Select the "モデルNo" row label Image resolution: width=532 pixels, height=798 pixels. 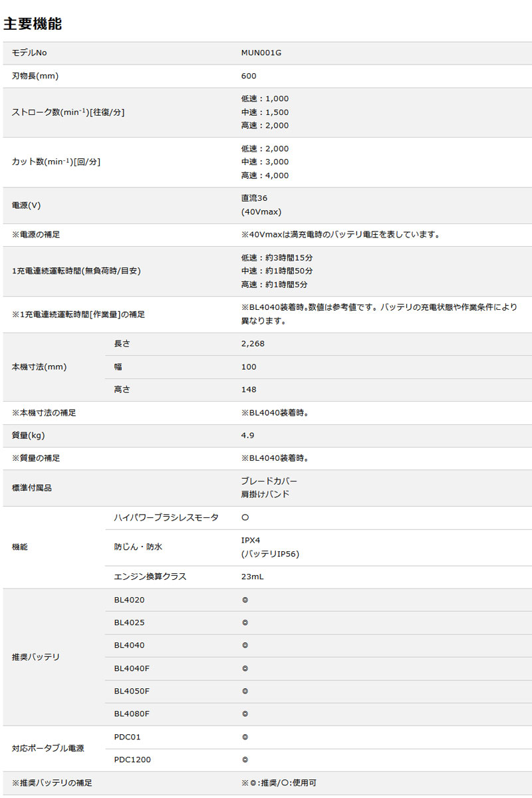coord(30,53)
